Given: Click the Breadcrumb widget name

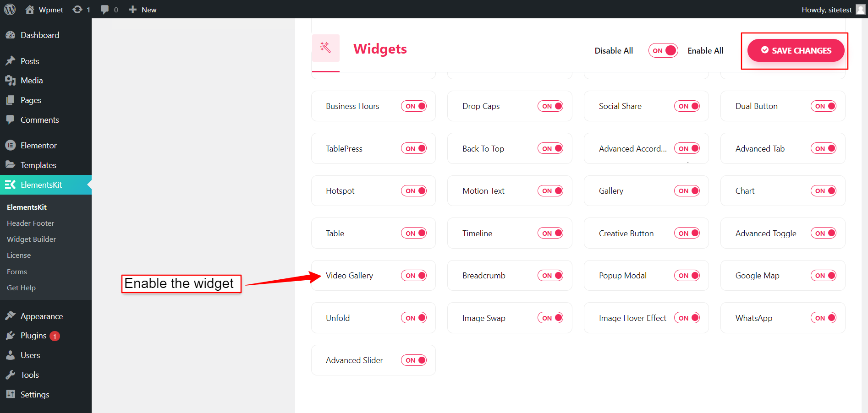Looking at the screenshot, I should pyautogui.click(x=484, y=276).
